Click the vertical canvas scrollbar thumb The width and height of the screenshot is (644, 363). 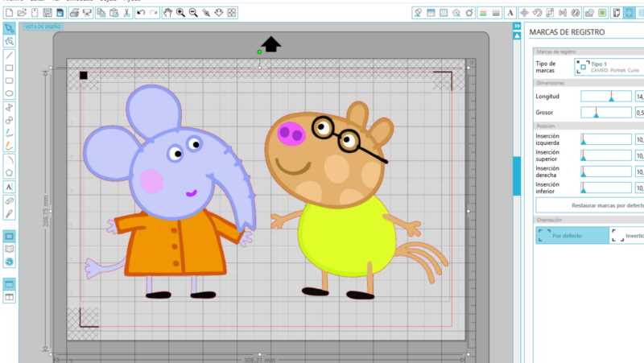517,175
